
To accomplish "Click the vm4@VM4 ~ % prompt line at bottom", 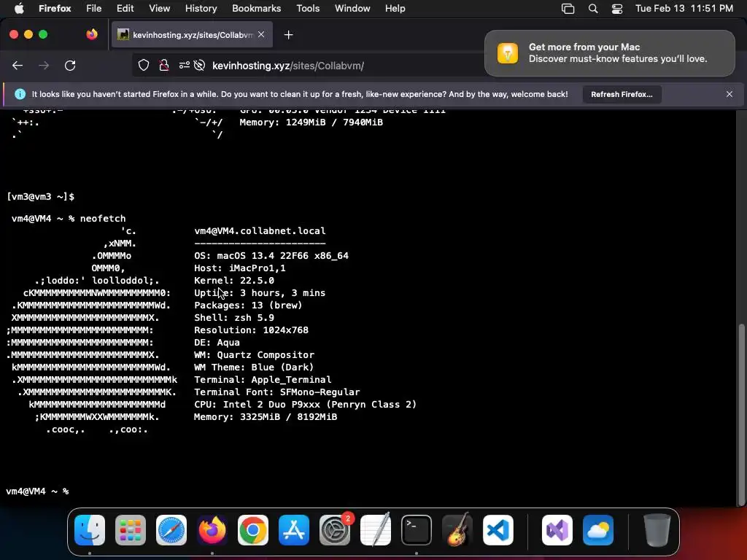I will 38,491.
